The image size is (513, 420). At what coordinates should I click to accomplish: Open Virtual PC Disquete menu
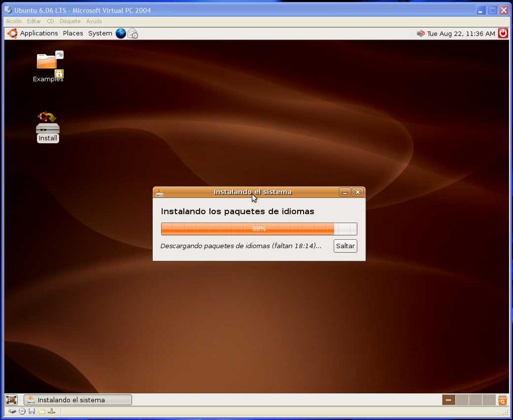tap(70, 21)
